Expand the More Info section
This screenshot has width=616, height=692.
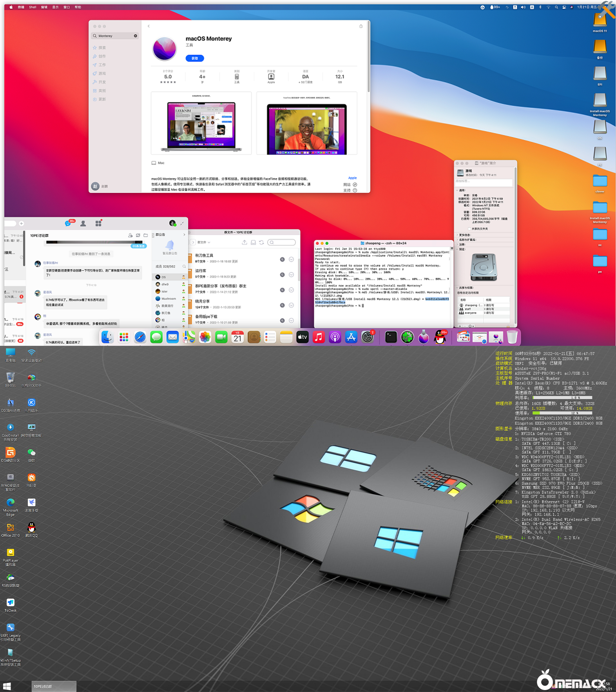click(x=457, y=235)
